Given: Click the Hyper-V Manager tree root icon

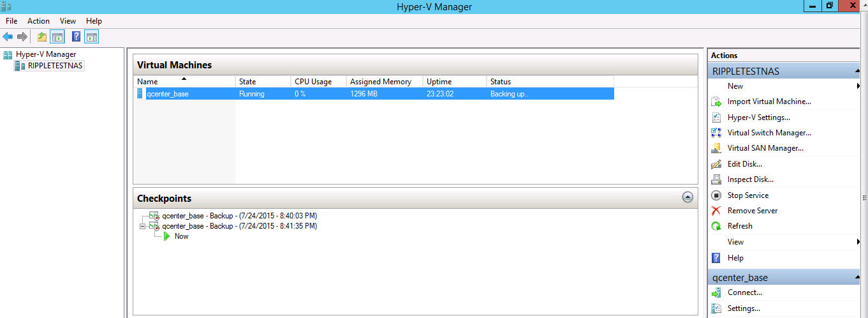Looking at the screenshot, I should pos(8,54).
